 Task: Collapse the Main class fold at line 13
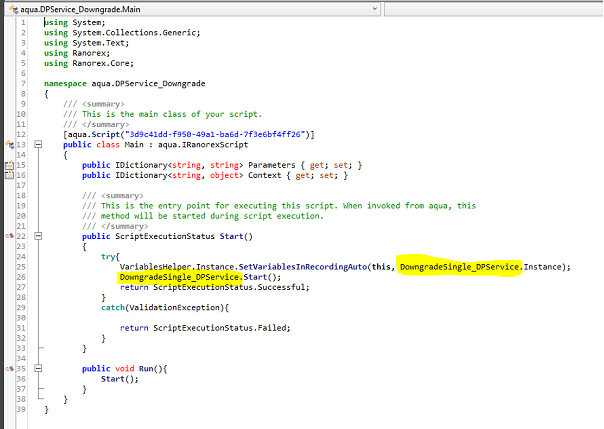pyautogui.click(x=38, y=144)
